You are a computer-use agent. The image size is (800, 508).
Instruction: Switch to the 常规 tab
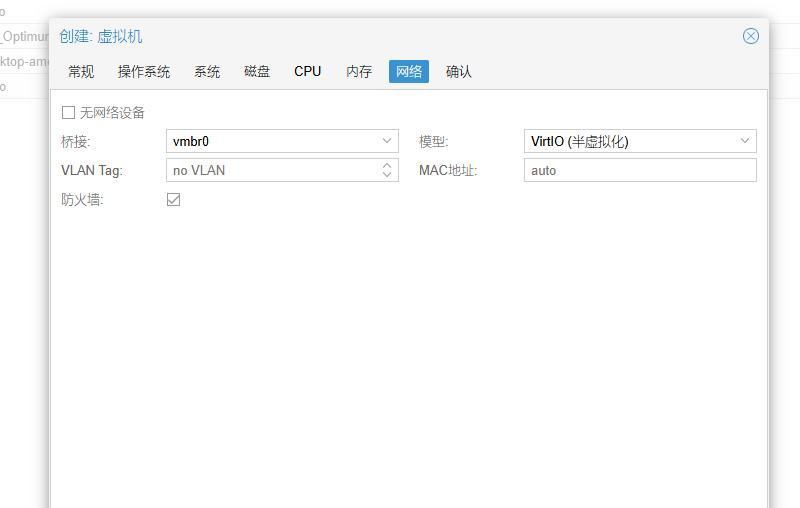click(x=81, y=72)
